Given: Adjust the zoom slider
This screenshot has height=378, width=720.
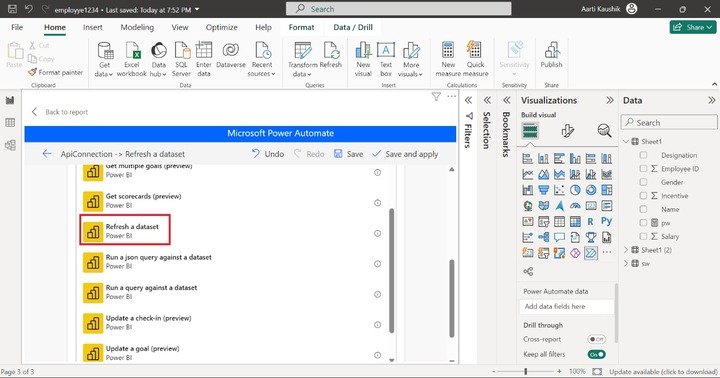Looking at the screenshot, I should [526, 371].
